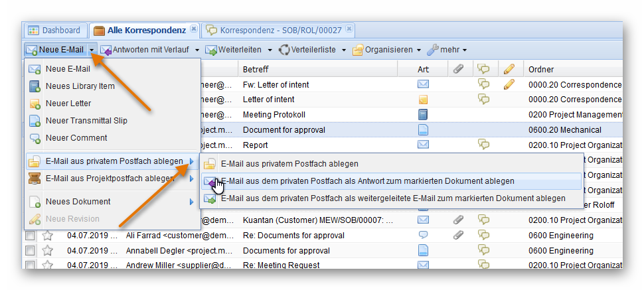Click the Weiterleiten forward icon in toolbar
This screenshot has height=290, width=644.
[211, 50]
